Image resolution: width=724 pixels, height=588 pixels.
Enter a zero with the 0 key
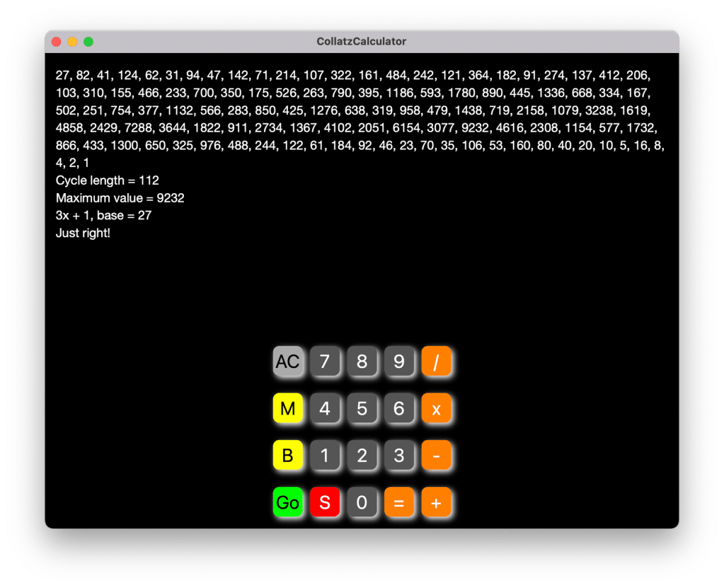point(362,502)
